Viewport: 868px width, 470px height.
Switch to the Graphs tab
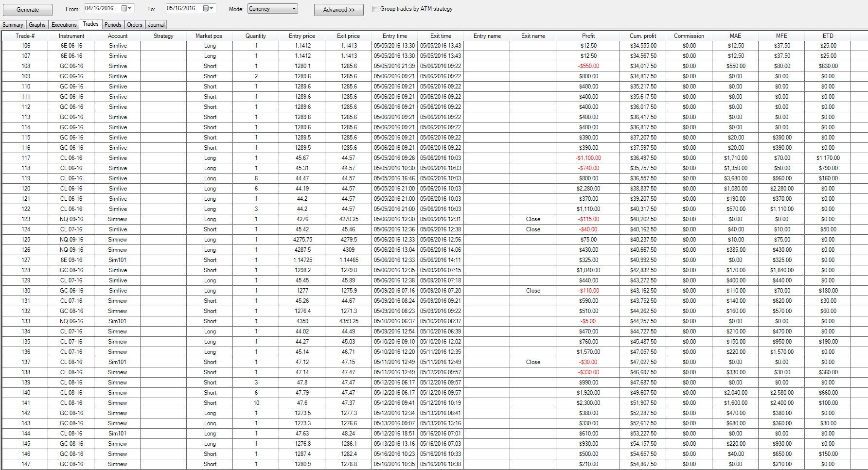point(37,25)
